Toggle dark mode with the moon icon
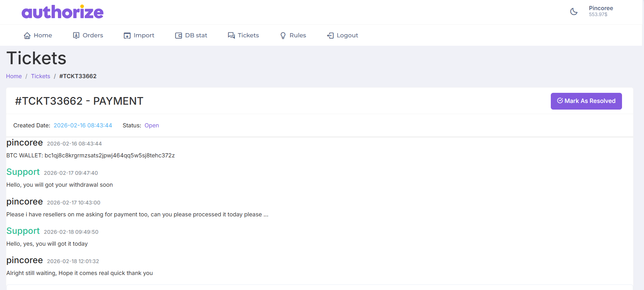 pos(573,12)
